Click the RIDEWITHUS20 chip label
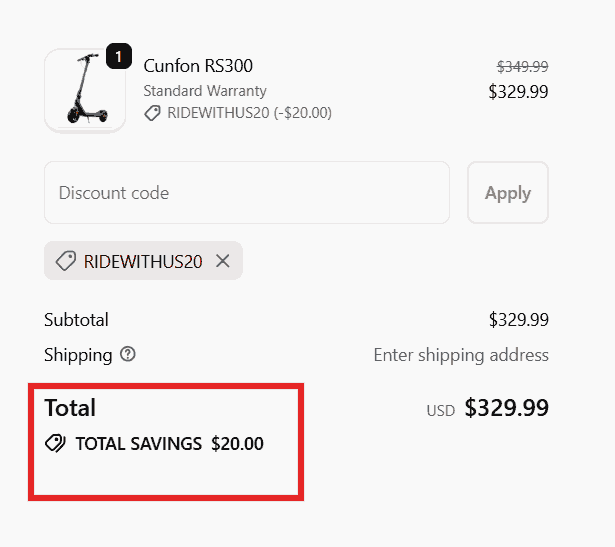This screenshot has width=615, height=547. tap(143, 261)
